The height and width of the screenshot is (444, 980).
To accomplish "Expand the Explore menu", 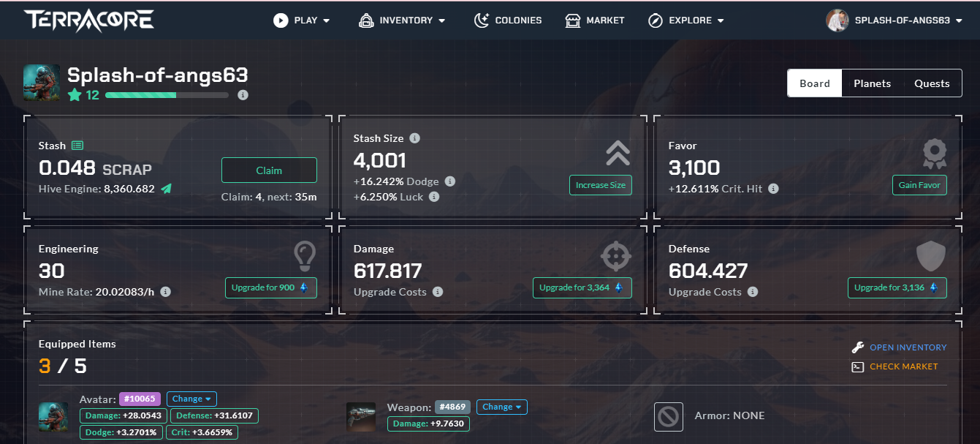I will [x=686, y=20].
